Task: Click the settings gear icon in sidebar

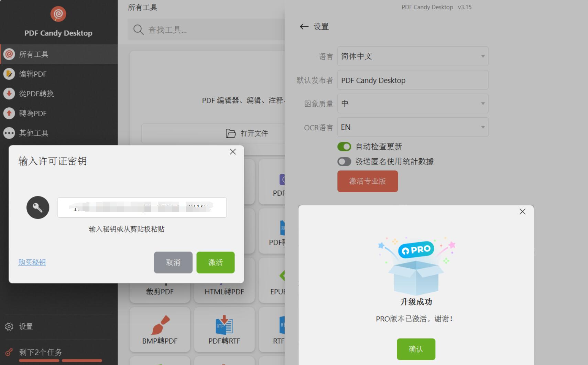Action: pyautogui.click(x=9, y=326)
